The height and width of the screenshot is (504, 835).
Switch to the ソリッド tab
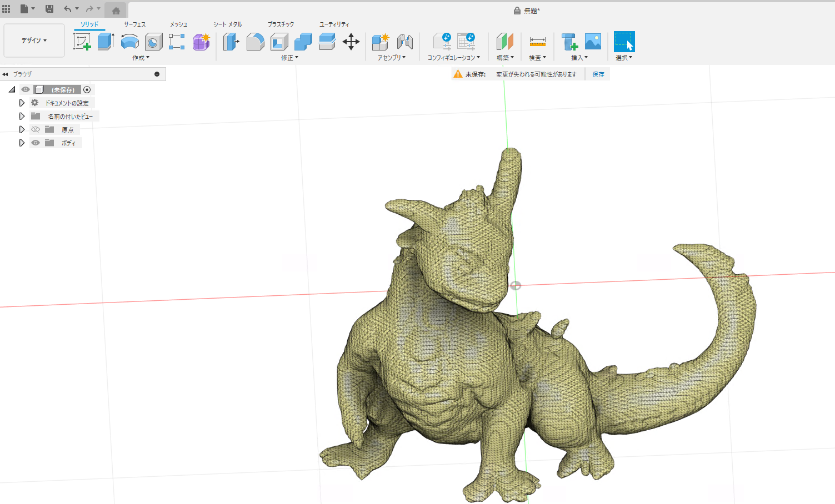click(89, 24)
